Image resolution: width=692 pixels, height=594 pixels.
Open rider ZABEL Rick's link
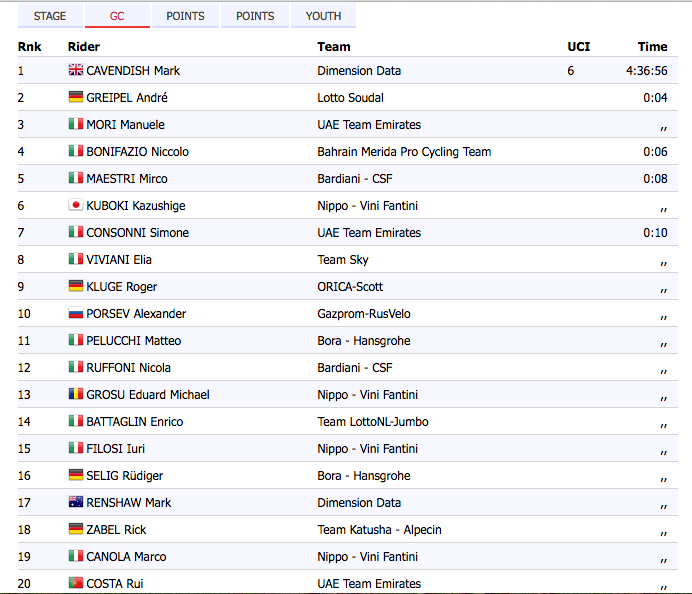click(116, 529)
